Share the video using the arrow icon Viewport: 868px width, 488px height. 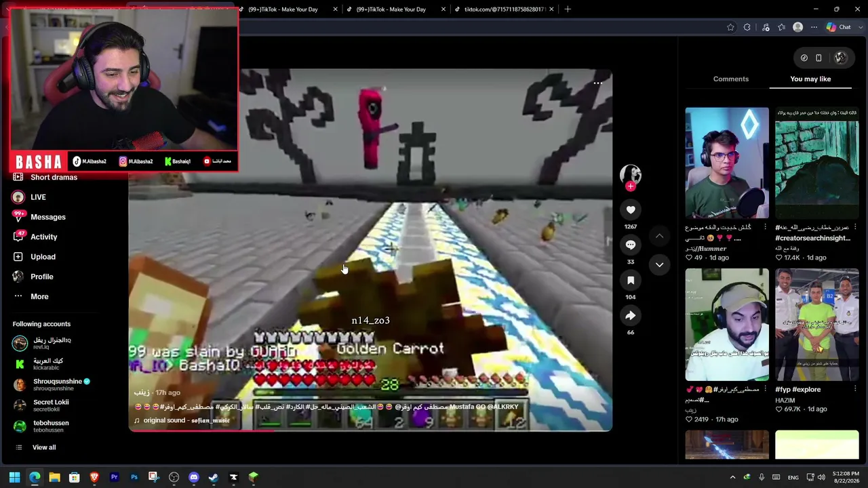click(631, 315)
